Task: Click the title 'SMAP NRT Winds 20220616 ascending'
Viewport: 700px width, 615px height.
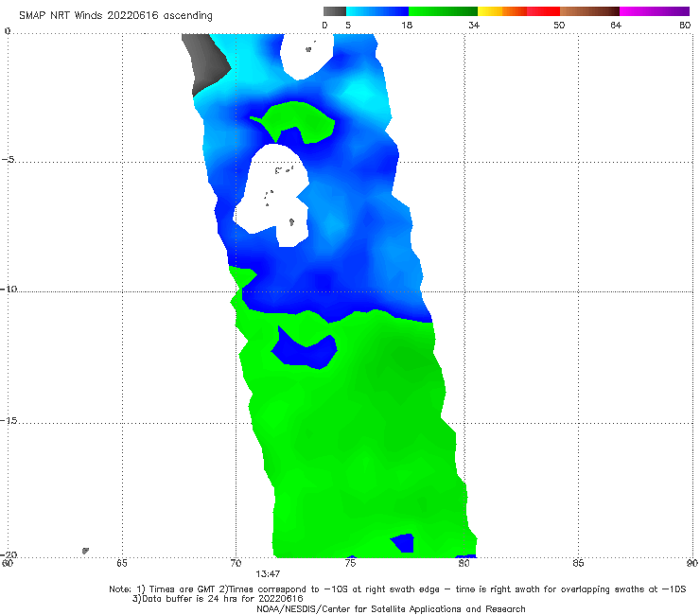Action: [115, 15]
